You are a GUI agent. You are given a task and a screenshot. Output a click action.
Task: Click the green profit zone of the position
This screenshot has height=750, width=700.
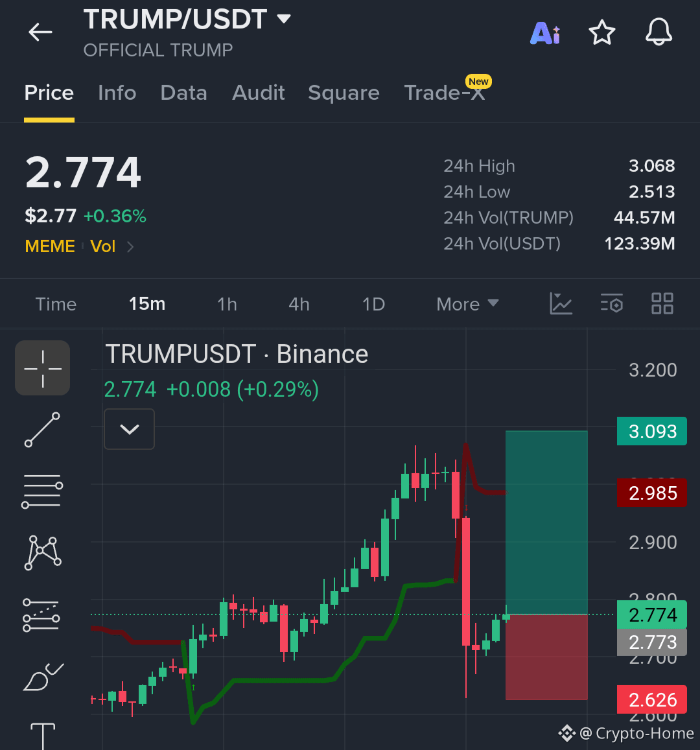click(x=546, y=522)
